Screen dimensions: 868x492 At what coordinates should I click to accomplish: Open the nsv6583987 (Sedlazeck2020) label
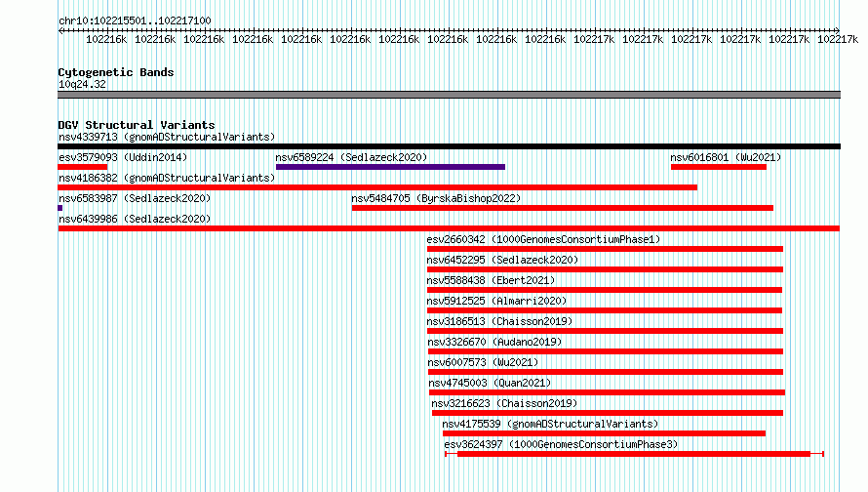tap(135, 198)
